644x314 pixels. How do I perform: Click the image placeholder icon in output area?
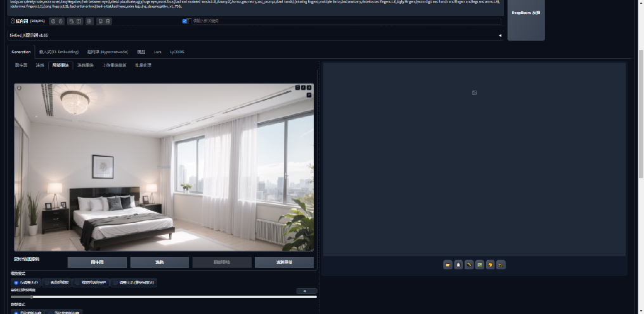pos(474,93)
